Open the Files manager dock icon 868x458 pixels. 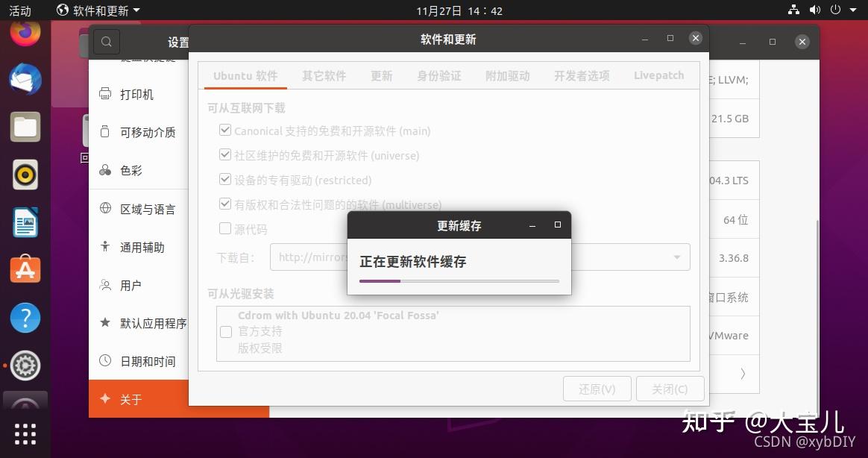coord(25,127)
